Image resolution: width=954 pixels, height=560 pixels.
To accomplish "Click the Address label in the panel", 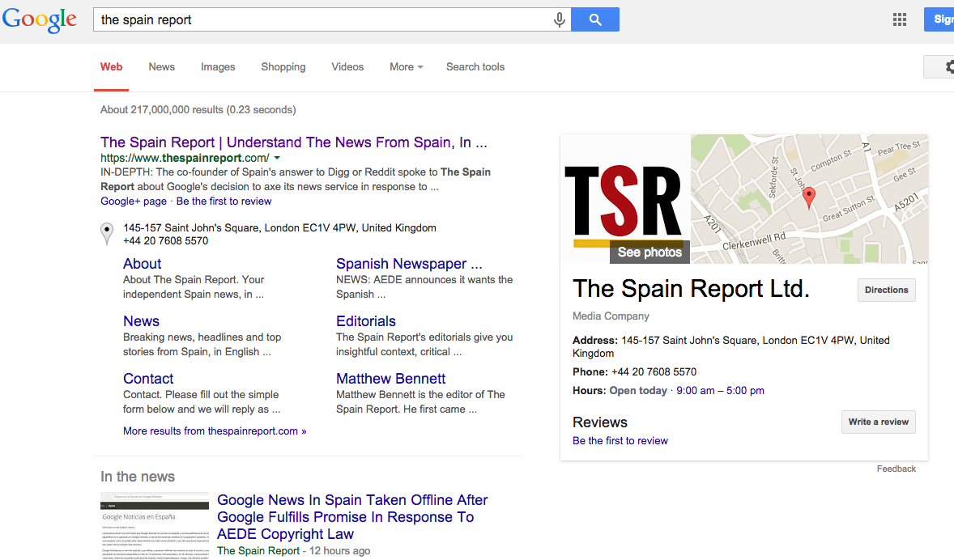I will pyautogui.click(x=594, y=341).
